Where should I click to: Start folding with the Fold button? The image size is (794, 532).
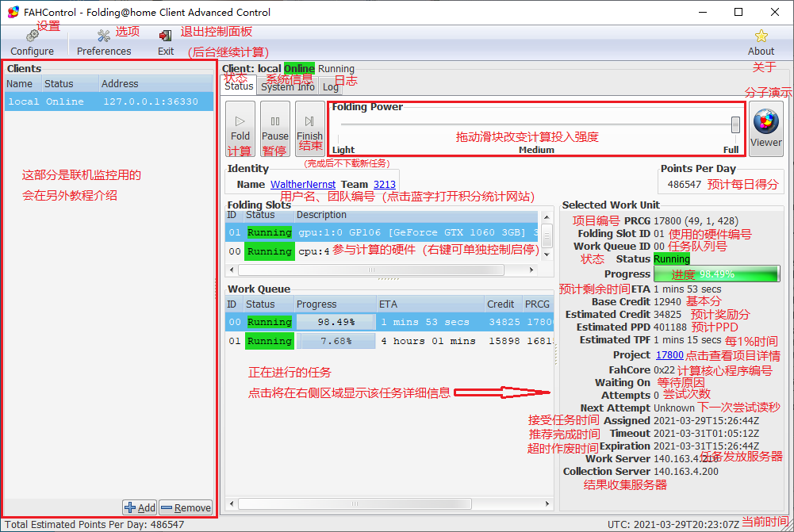[x=240, y=128]
